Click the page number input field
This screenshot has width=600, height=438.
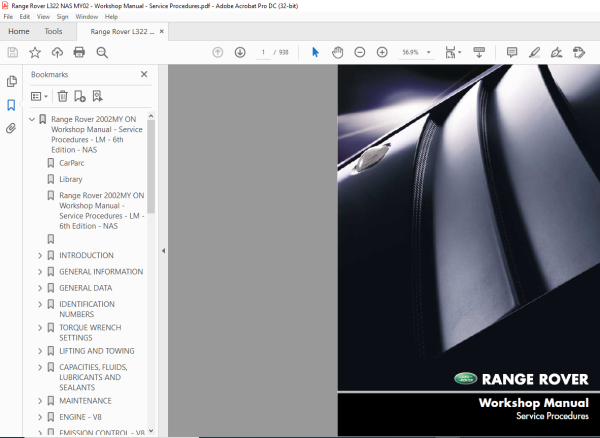(x=263, y=52)
